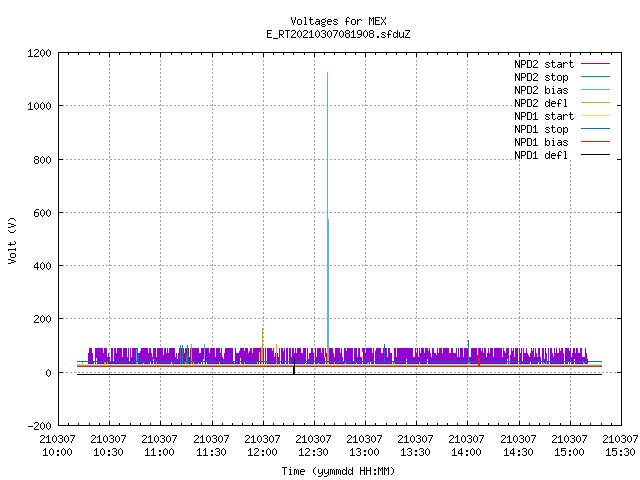This screenshot has height=480, width=640.
Task: Click the purple NPD2 start legend line
Action: click(595, 64)
